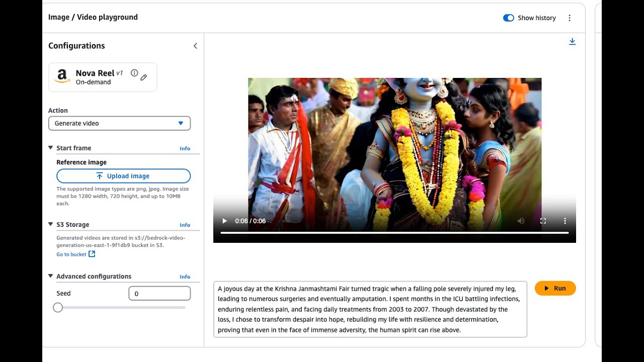Collapse the Configurations panel arrow
Image resolution: width=644 pixels, height=362 pixels.
(195, 46)
